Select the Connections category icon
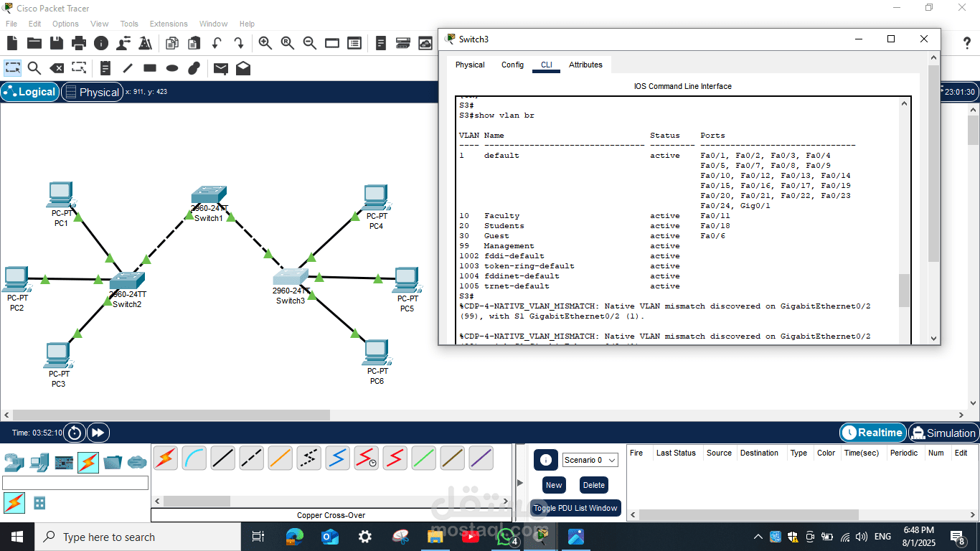This screenshot has height=551, width=980. coord(88,462)
